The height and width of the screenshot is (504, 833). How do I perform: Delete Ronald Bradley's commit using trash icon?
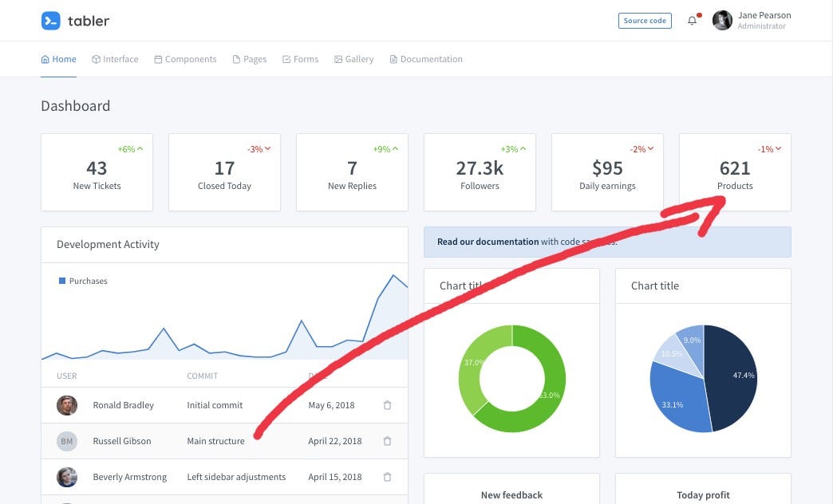(x=387, y=405)
